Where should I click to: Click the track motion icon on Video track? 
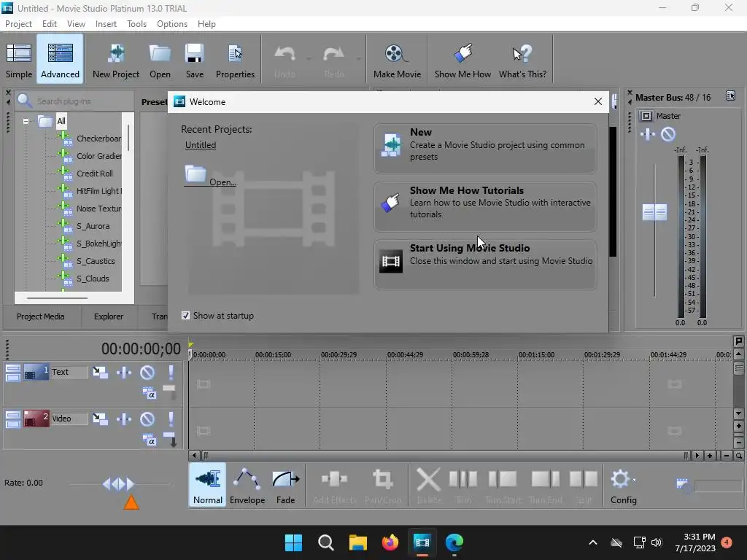100,419
